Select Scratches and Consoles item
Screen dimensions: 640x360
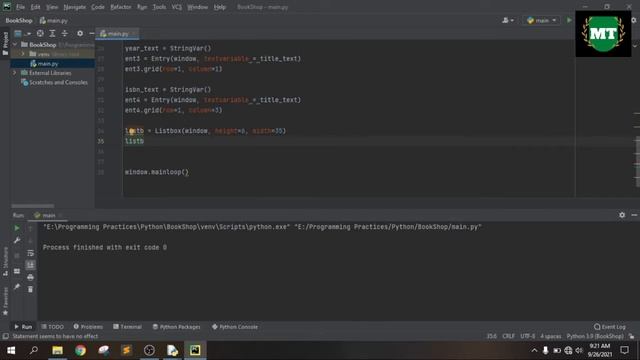click(58, 82)
